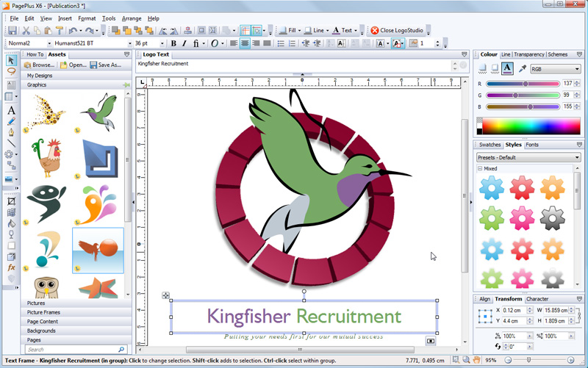Click the Open... assets button
588x368 pixels.
[x=73, y=65]
